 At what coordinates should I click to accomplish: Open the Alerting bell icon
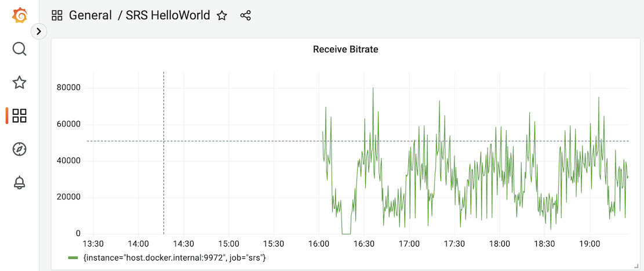pyautogui.click(x=19, y=183)
